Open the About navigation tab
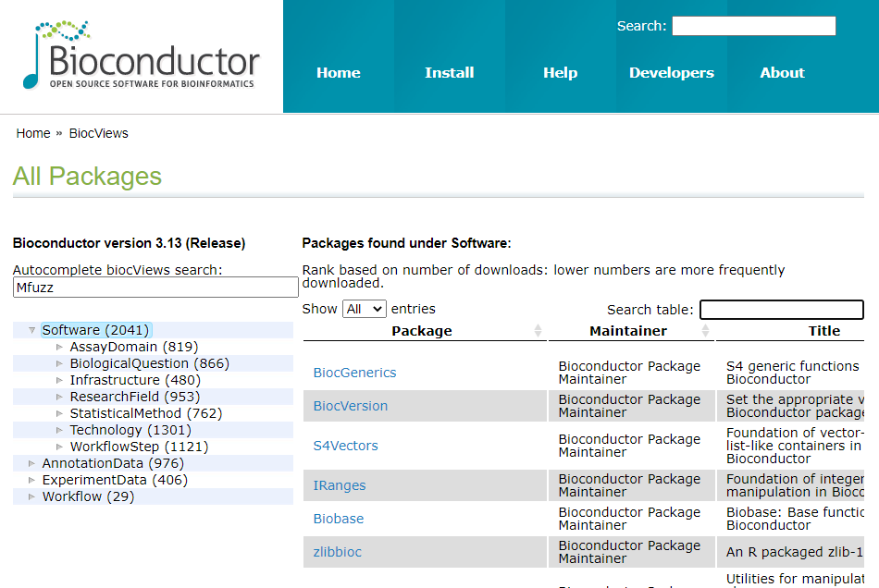The width and height of the screenshot is (879, 588). tap(782, 73)
